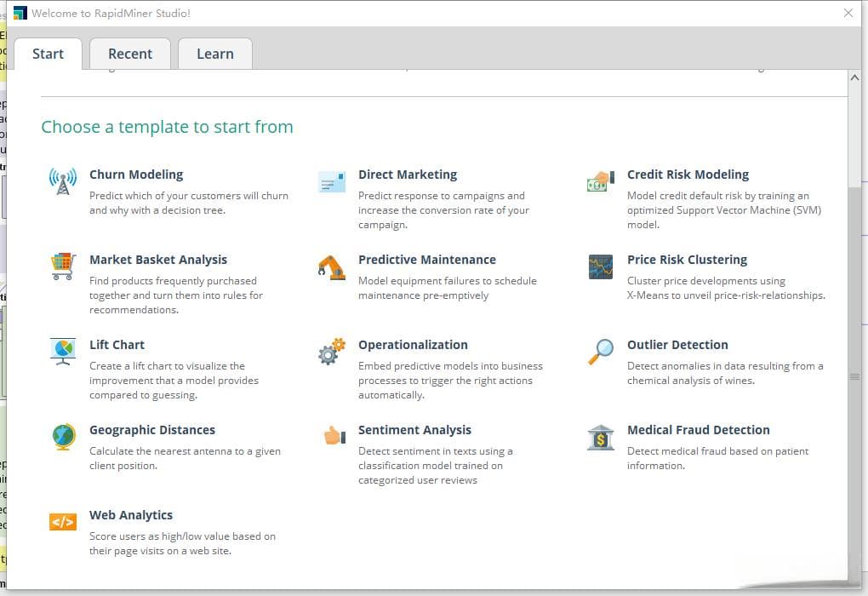Open the Learn tab
Screen dimensions: 868x596
tap(214, 54)
